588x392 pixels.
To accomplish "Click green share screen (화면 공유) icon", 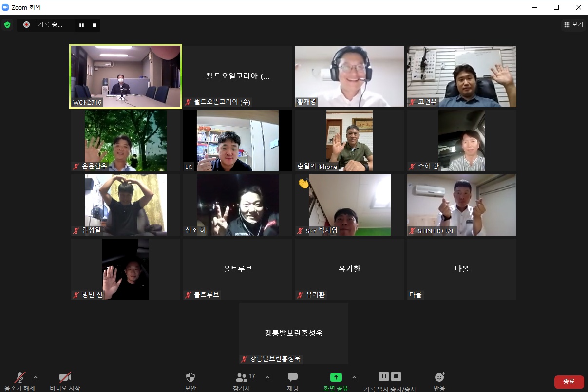I will [x=336, y=377].
